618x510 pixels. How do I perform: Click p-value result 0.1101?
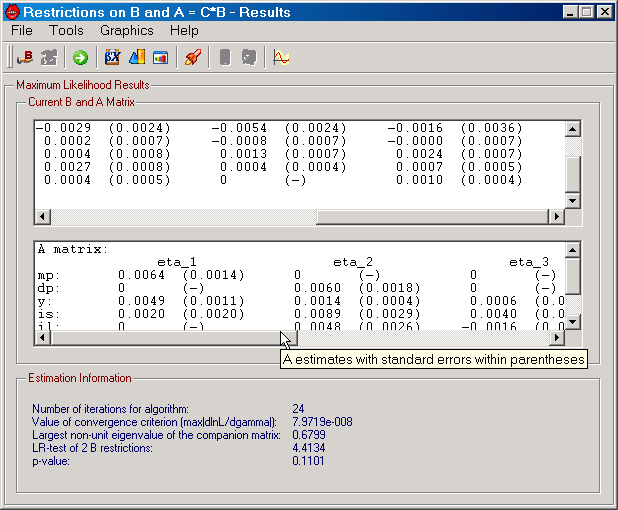pos(308,461)
